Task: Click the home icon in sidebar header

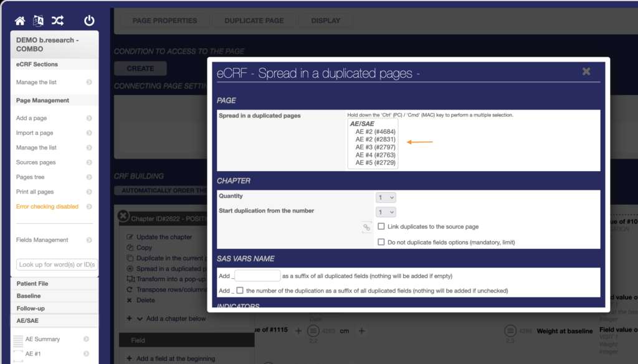Action: [20, 21]
